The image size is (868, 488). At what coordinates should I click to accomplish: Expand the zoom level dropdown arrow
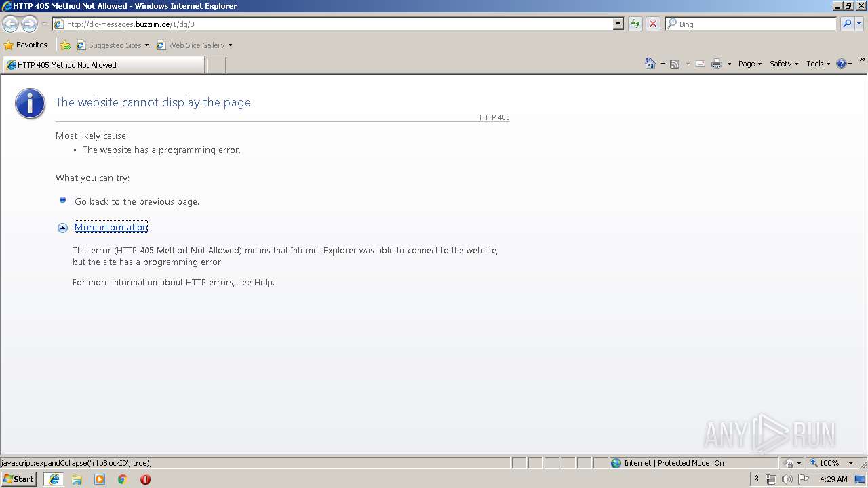click(850, 463)
